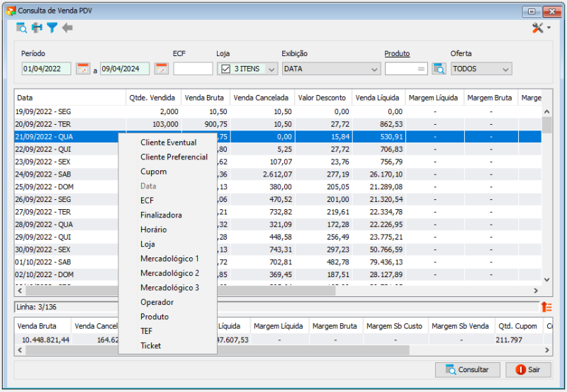Click the product search magnifier icon
This screenshot has width=567, height=392.
439,69
